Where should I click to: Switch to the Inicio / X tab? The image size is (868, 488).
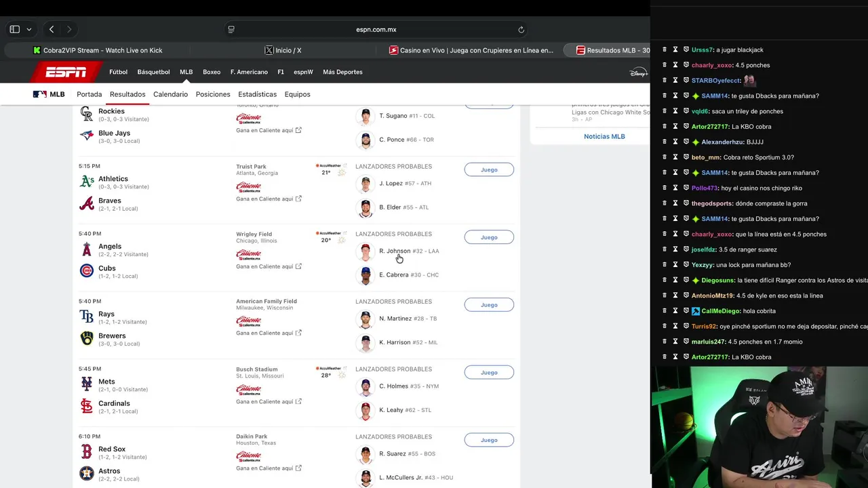pos(283,50)
